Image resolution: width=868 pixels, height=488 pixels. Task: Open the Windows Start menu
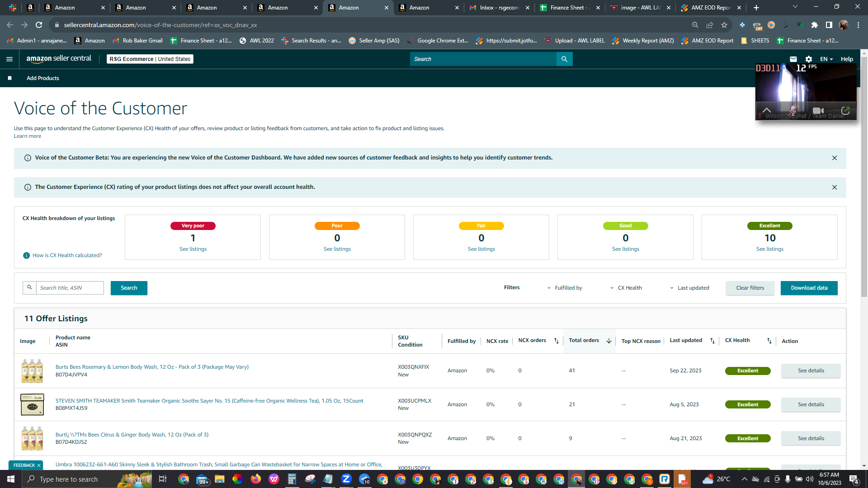[x=11, y=479]
